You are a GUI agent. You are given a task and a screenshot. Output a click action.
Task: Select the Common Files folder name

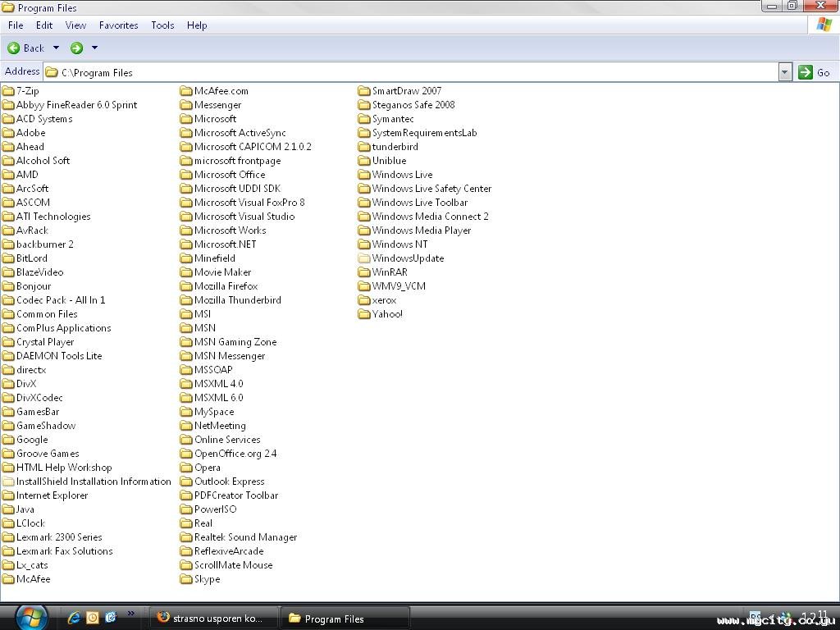click(x=47, y=314)
